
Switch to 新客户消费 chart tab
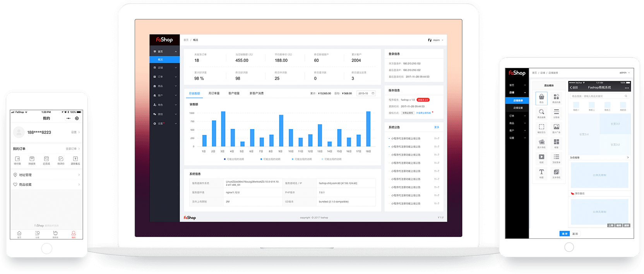pos(257,93)
